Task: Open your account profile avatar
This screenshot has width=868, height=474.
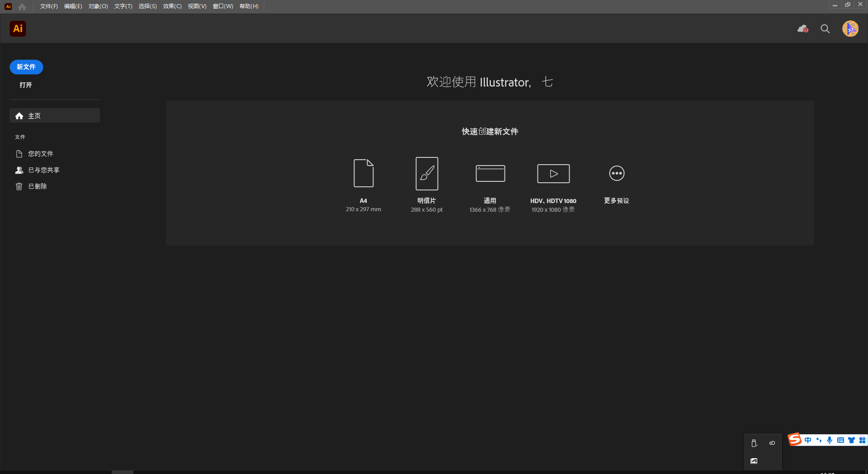Action: coord(850,28)
